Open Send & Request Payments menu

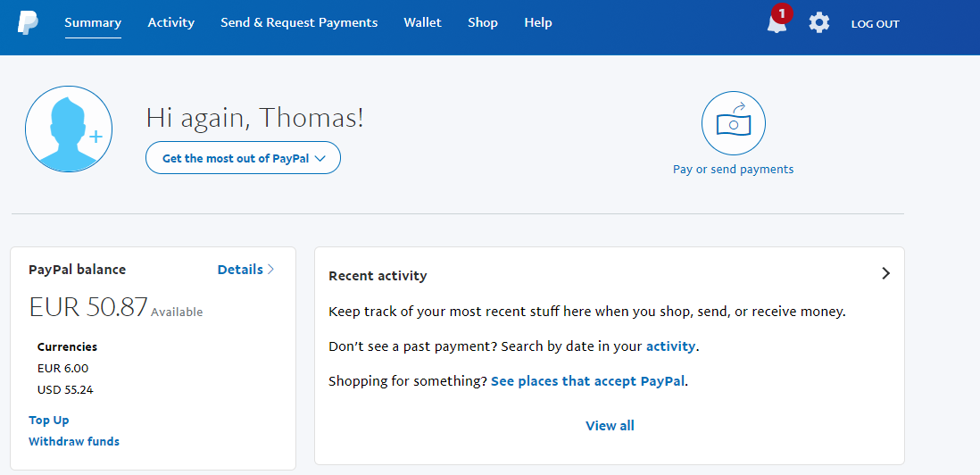coord(299,22)
